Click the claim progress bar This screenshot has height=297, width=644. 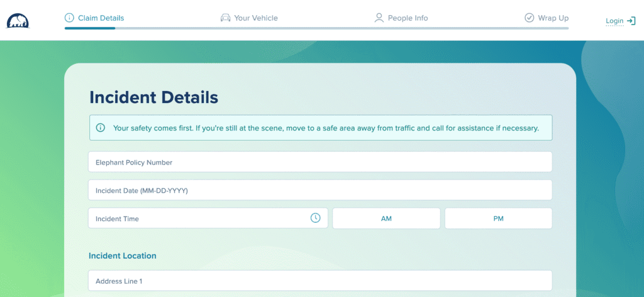click(317, 28)
